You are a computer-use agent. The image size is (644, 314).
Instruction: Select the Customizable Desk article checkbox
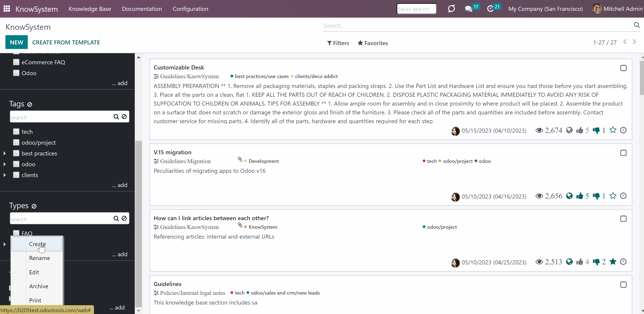tap(623, 68)
